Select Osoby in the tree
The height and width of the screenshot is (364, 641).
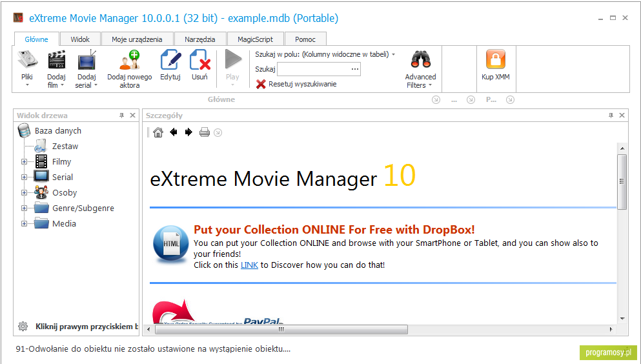click(65, 193)
